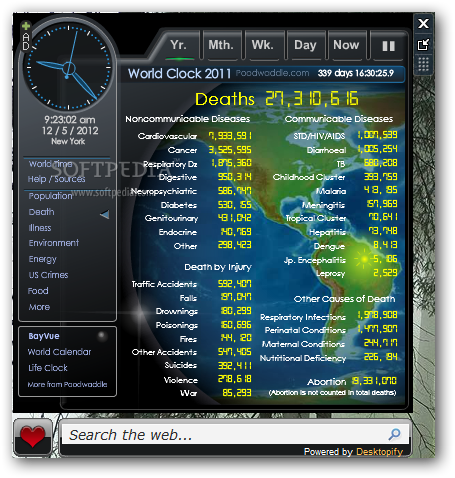Open the BayVue link
The image size is (455, 478).
coord(44,336)
